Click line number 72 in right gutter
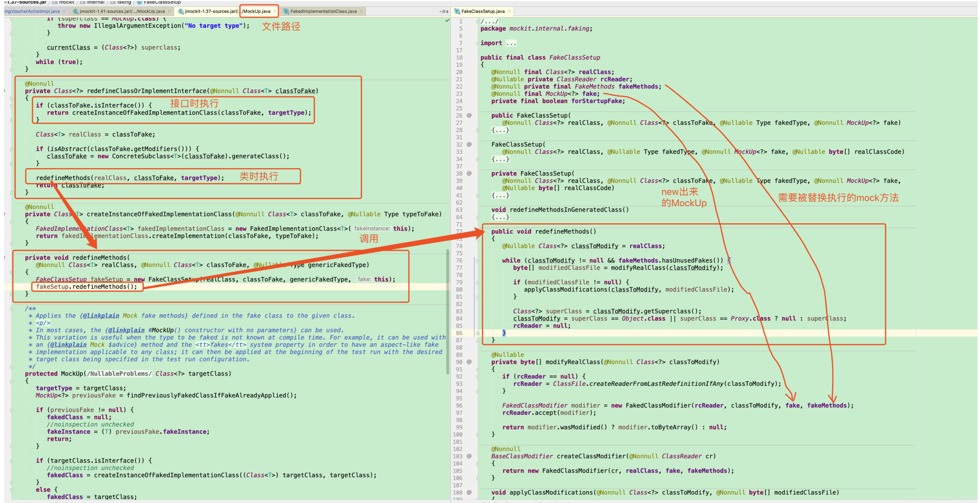The image size is (980, 503). pyautogui.click(x=459, y=232)
